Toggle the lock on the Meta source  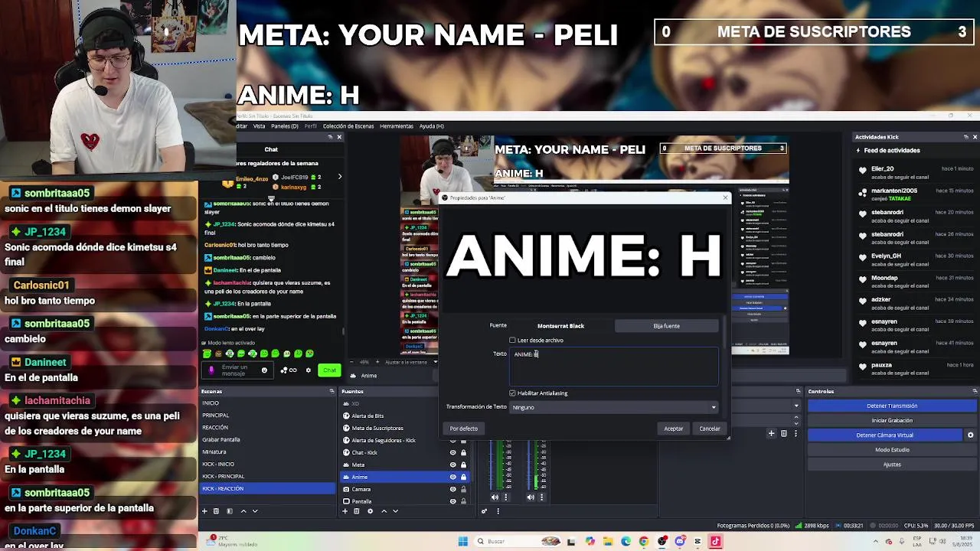tap(463, 465)
